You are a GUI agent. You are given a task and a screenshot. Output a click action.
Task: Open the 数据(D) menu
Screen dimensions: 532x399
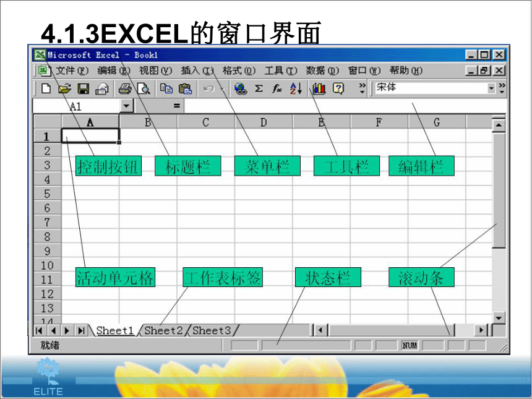[322, 71]
